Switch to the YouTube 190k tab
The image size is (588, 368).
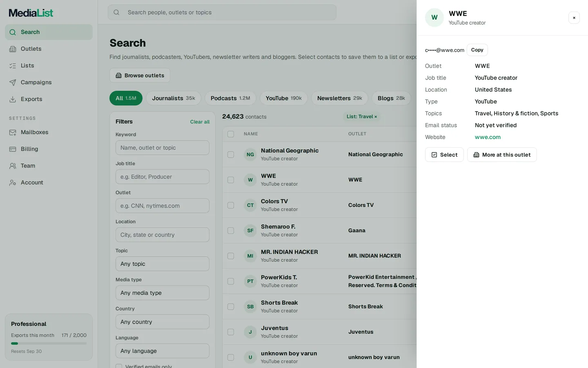284,98
